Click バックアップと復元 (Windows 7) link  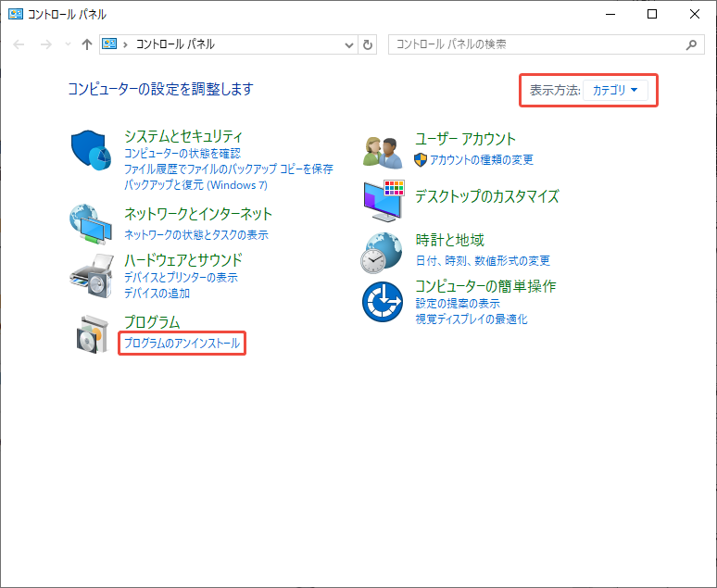tap(195, 185)
